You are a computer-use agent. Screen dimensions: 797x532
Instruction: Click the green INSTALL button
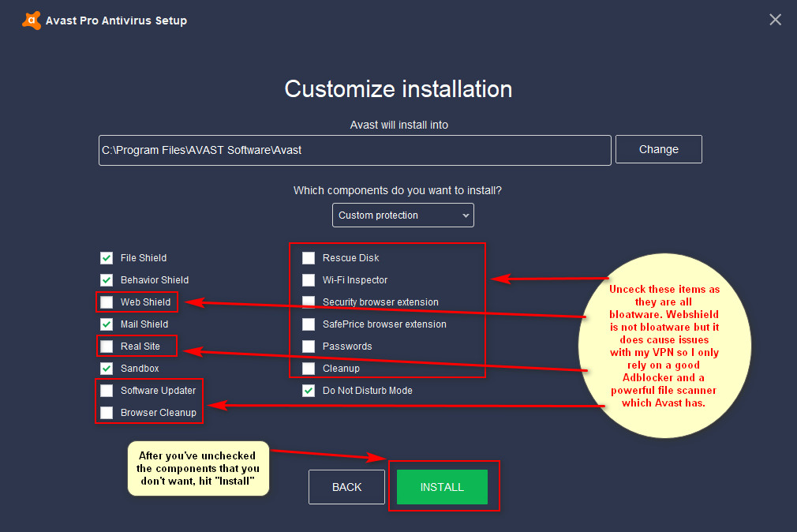tap(442, 487)
